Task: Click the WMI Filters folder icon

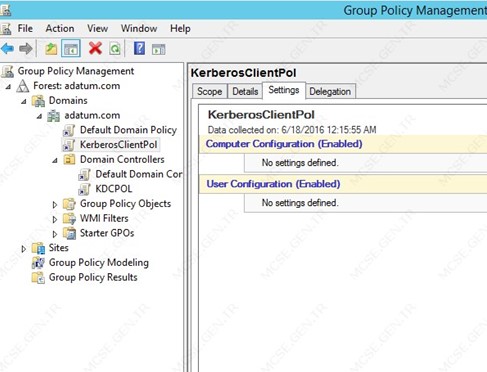Action: 69,219
